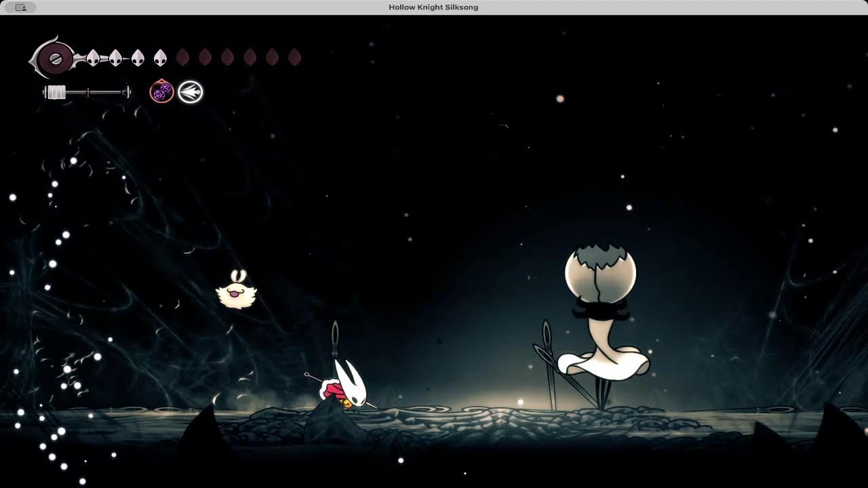
Task: Click the first empty dark health mask
Action: (182, 57)
